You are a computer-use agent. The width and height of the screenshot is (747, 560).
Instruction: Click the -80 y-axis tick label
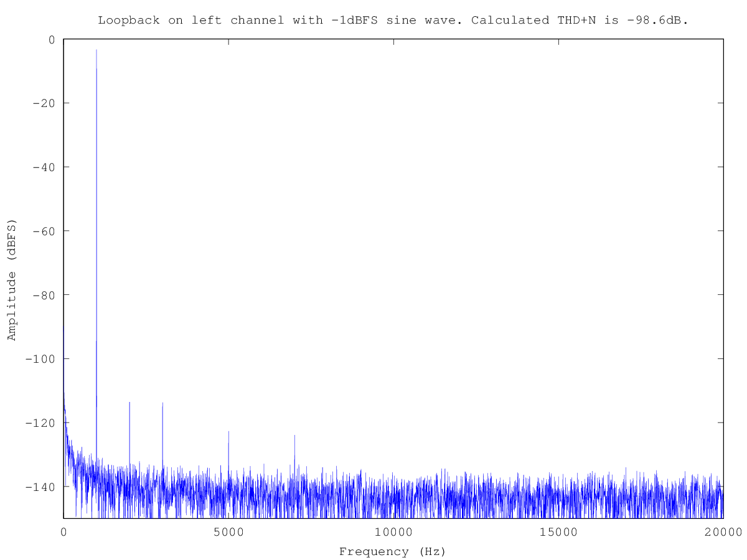click(x=44, y=295)
